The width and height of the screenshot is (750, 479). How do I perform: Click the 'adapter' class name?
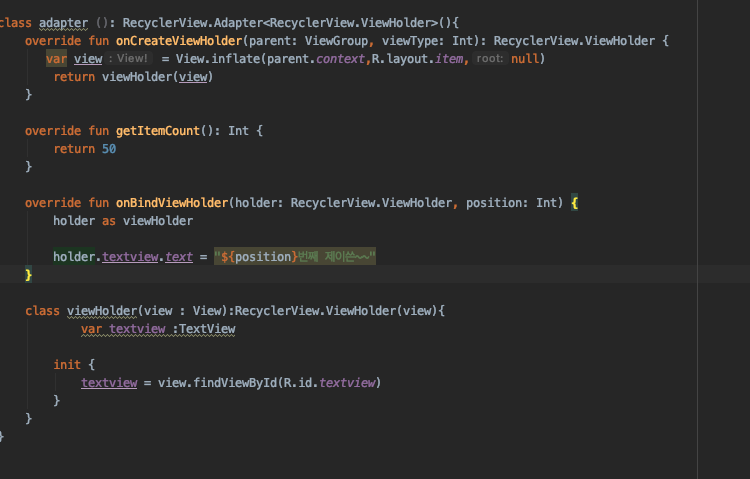tap(63, 23)
